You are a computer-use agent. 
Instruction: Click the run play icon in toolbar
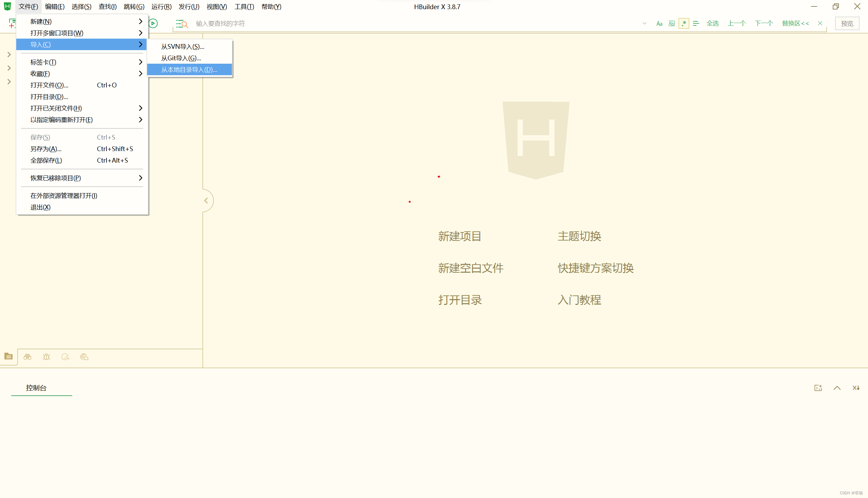153,23
